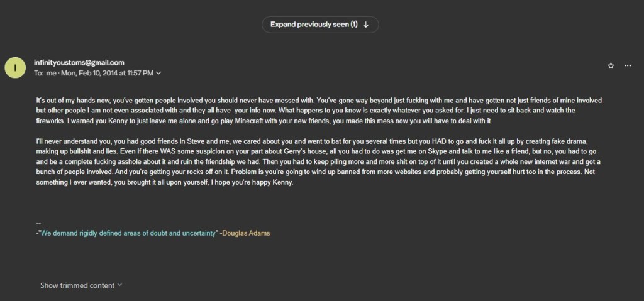Click the down arrow in Expand previously seen

coord(366,25)
